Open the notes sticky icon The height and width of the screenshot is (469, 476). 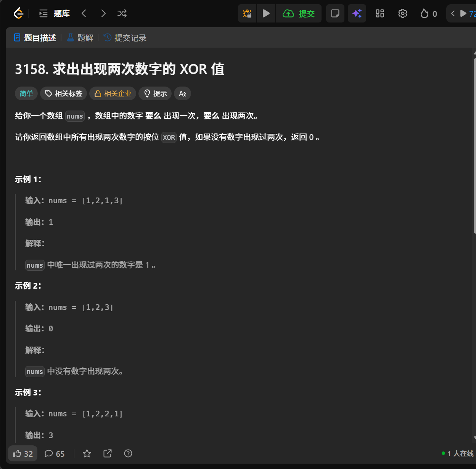335,14
